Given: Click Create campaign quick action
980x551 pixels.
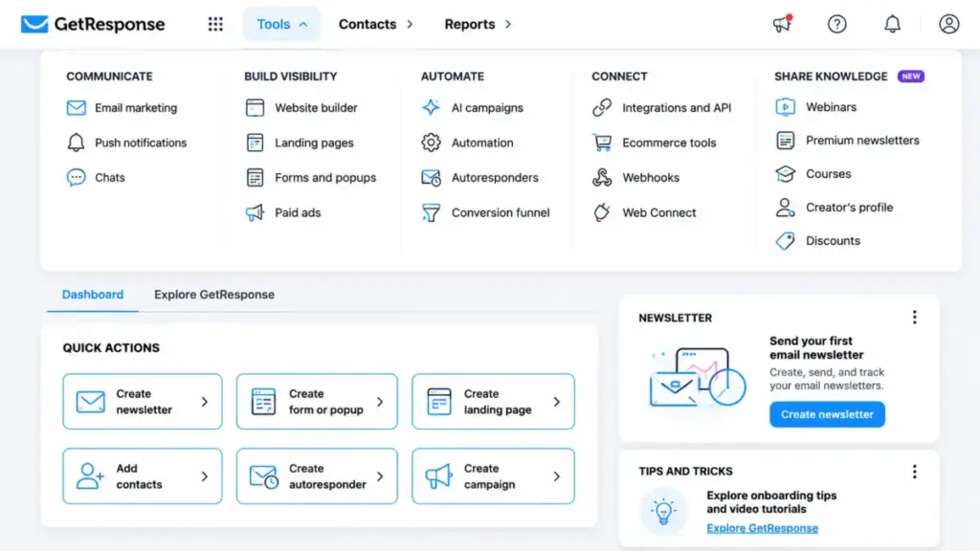Looking at the screenshot, I should tap(493, 476).
